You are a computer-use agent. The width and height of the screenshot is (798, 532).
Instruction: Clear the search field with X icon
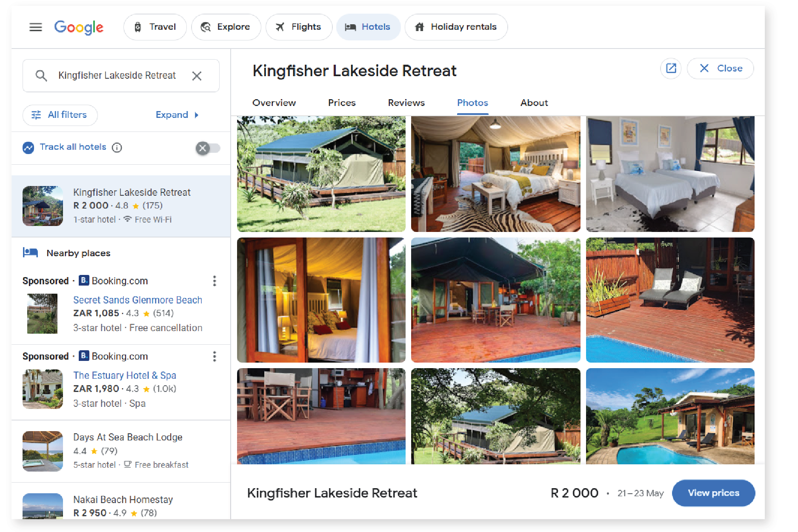pos(197,76)
